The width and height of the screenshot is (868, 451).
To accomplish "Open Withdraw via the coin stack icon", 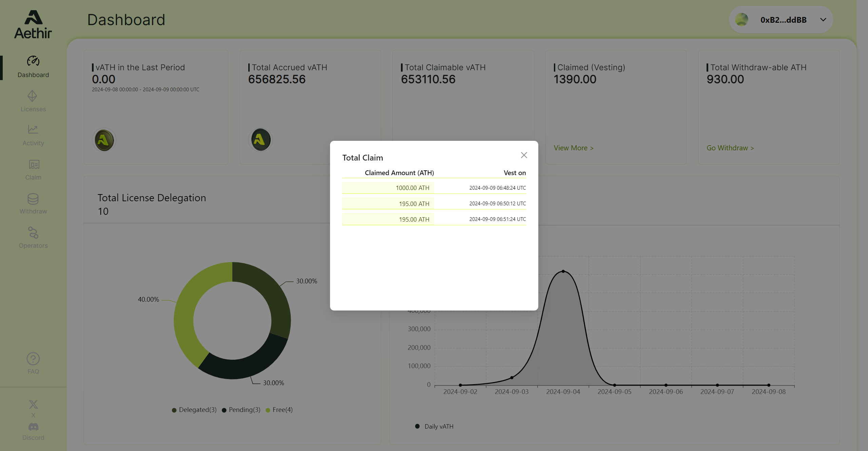I will [x=33, y=199].
